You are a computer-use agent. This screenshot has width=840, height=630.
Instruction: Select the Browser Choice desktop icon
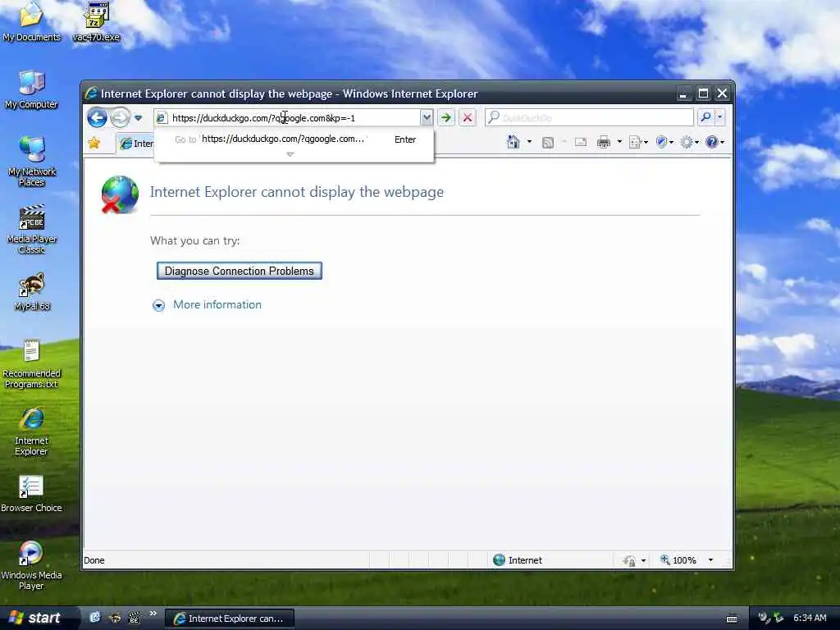tap(31, 494)
